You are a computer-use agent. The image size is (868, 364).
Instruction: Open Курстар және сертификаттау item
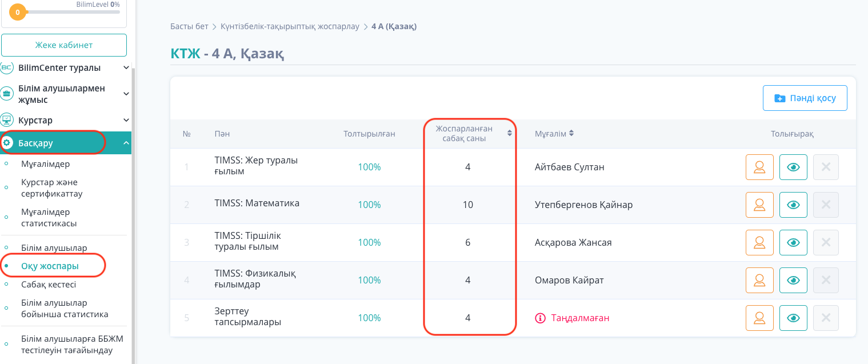tap(52, 188)
